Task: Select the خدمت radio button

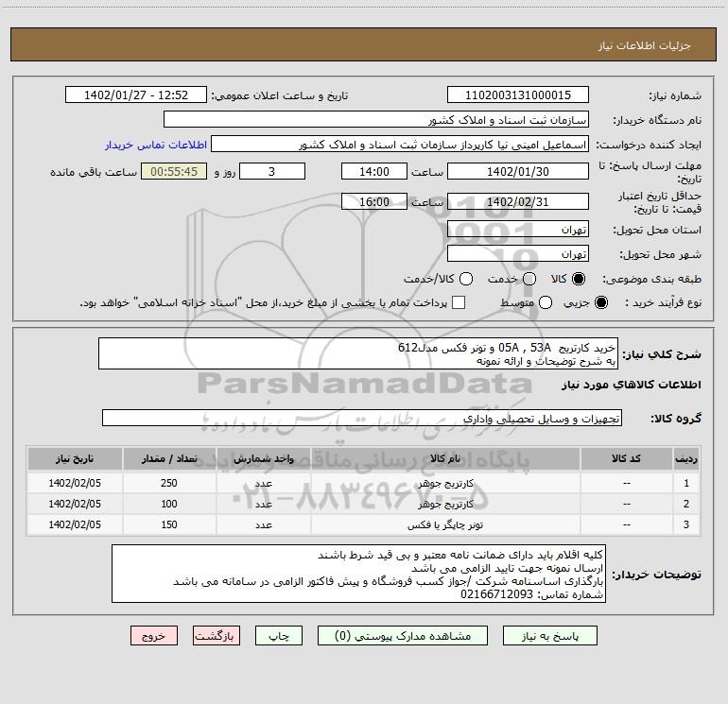Action: [x=529, y=279]
